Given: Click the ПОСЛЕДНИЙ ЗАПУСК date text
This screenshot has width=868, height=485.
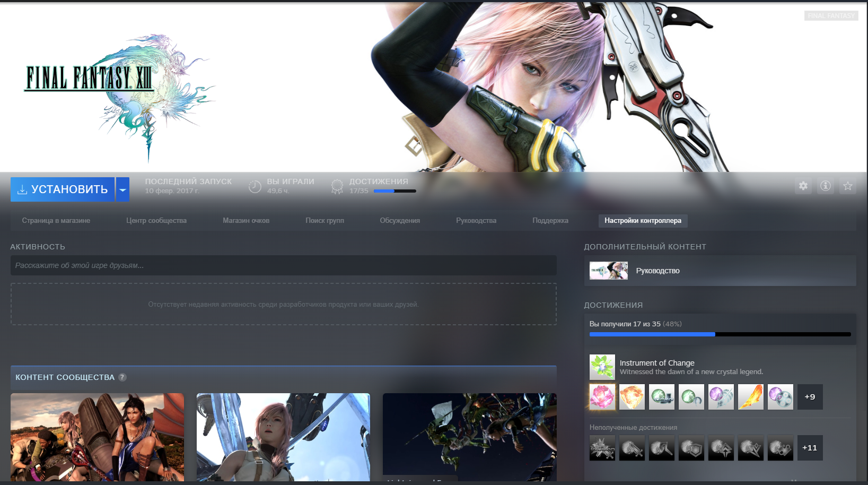Looking at the screenshot, I should [x=172, y=191].
